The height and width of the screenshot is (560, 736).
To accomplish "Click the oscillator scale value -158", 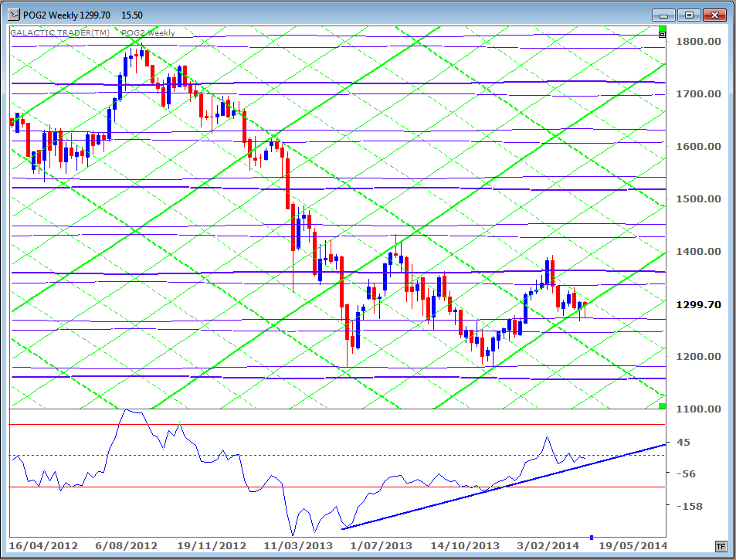I will click(689, 507).
